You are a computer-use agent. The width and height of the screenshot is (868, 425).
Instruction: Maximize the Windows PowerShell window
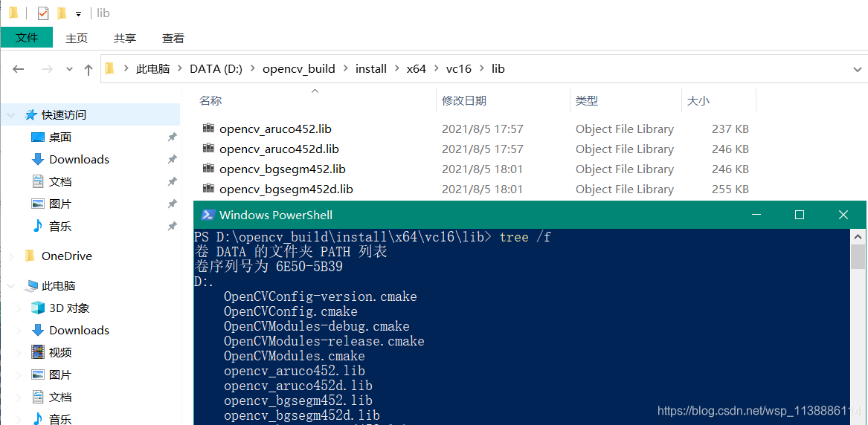pyautogui.click(x=800, y=215)
